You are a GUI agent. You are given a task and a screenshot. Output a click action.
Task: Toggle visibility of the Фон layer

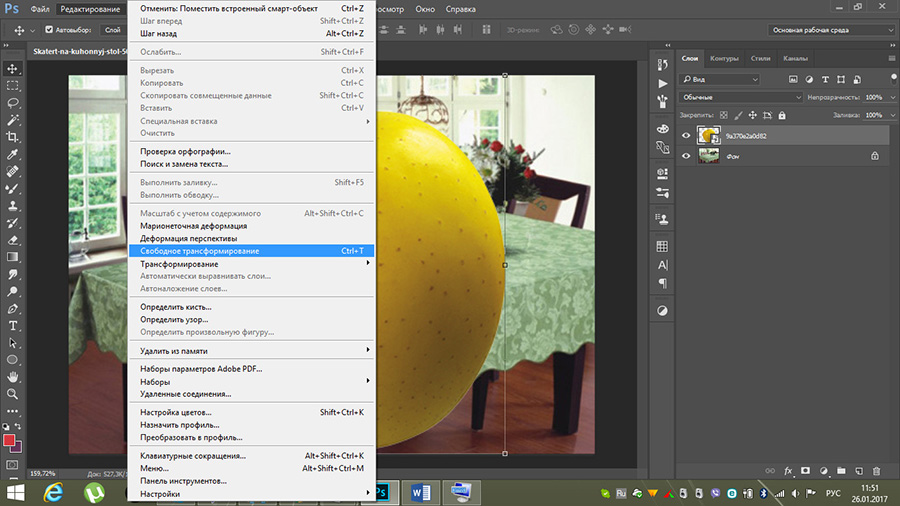point(686,155)
